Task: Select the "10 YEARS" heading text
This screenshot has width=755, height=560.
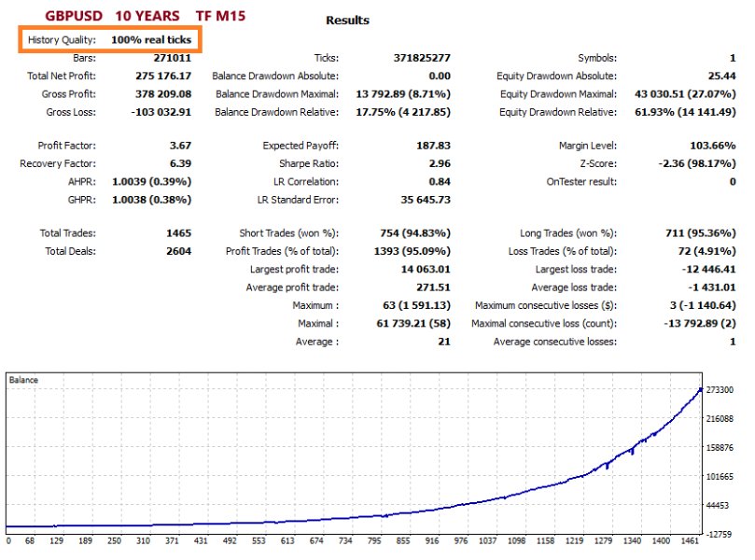Action: point(147,16)
